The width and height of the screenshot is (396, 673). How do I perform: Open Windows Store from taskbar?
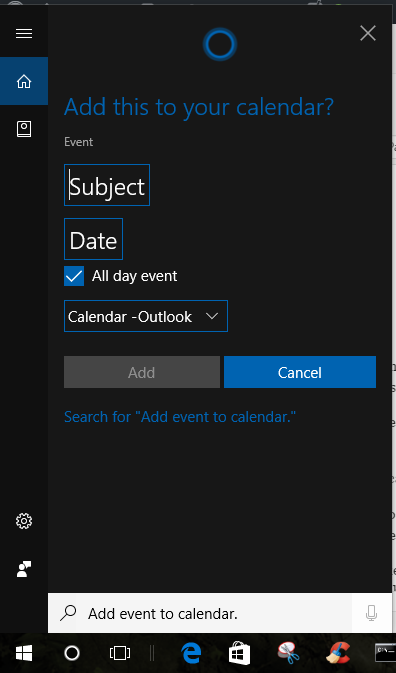click(x=239, y=653)
